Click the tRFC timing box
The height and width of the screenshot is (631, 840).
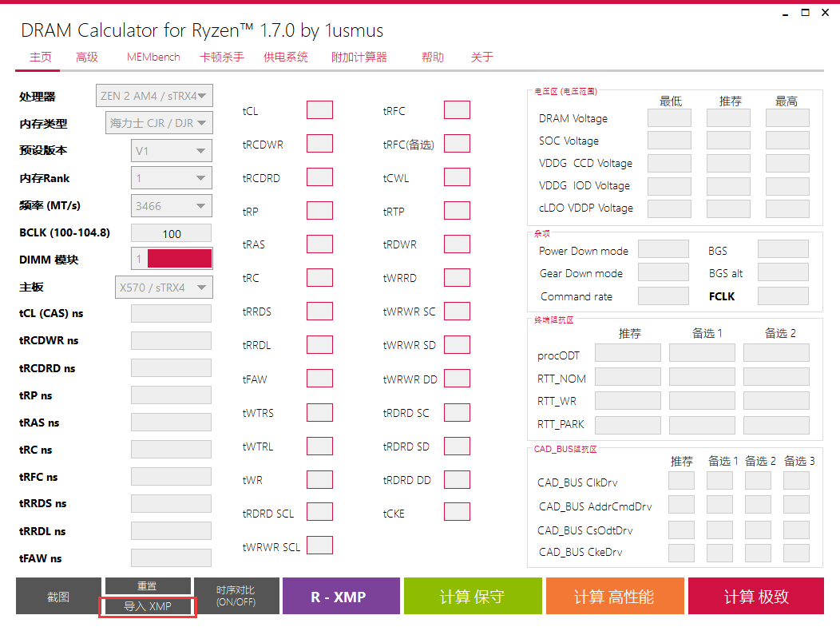click(457, 110)
